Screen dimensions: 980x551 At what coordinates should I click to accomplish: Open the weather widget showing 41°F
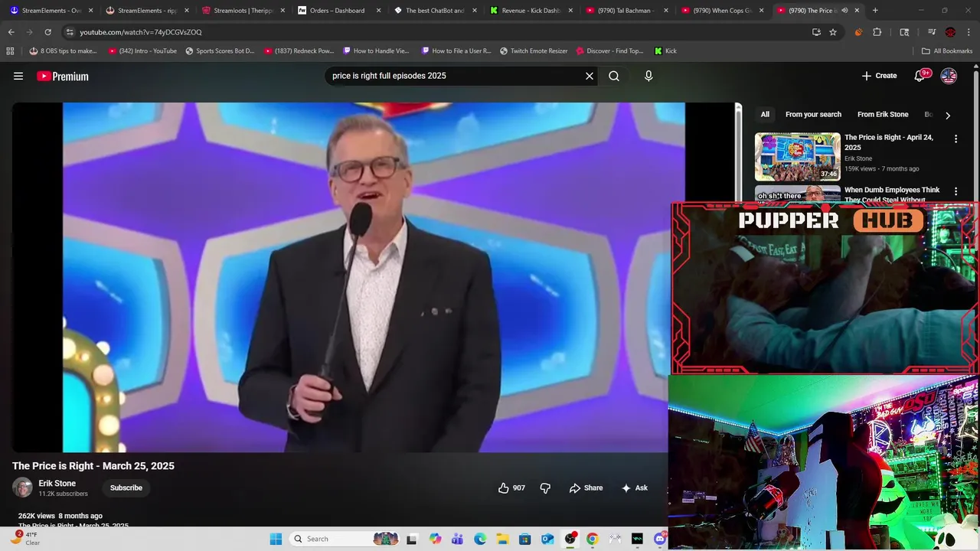coord(25,539)
